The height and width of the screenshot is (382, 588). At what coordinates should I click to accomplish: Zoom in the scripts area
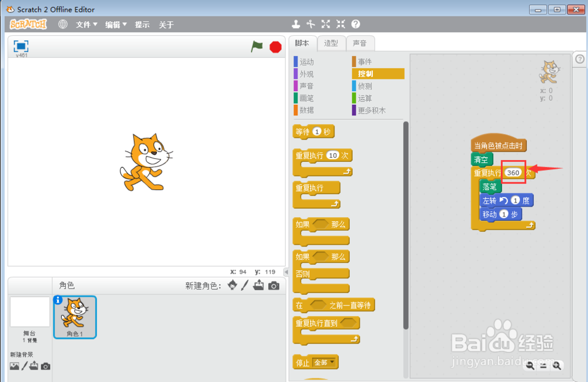[x=557, y=366]
